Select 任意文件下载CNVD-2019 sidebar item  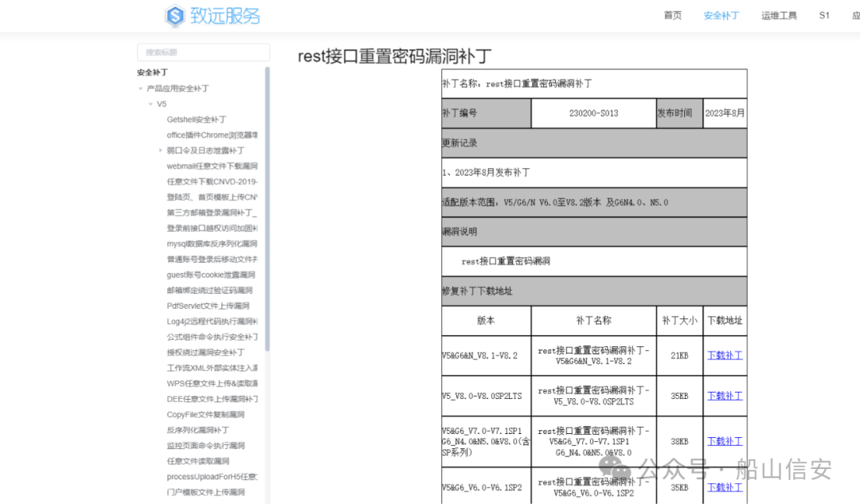(213, 182)
